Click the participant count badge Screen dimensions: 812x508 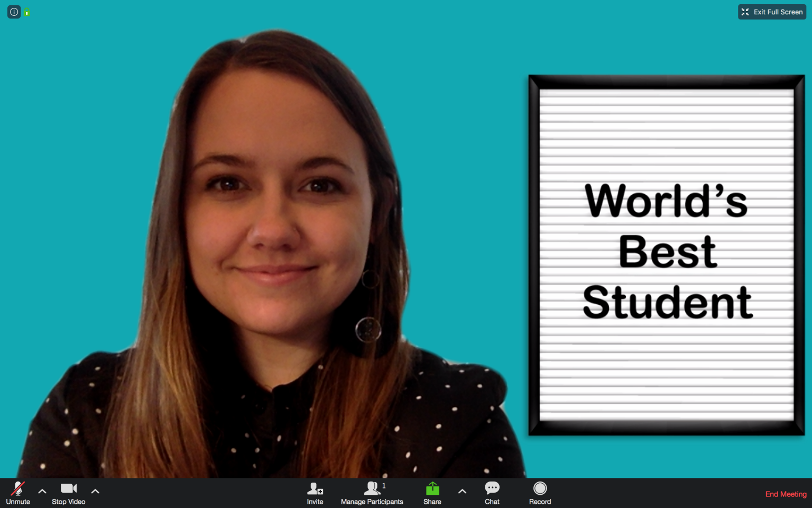click(384, 486)
